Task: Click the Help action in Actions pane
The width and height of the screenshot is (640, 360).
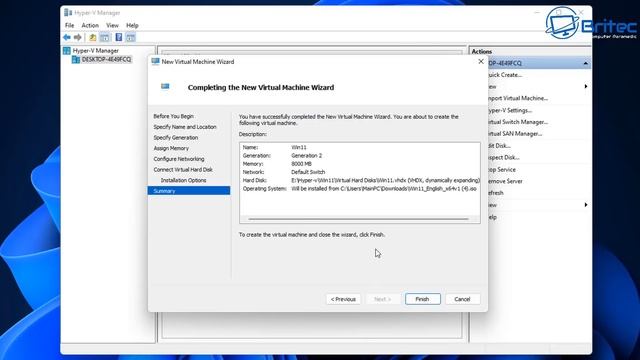Action: pos(493,217)
